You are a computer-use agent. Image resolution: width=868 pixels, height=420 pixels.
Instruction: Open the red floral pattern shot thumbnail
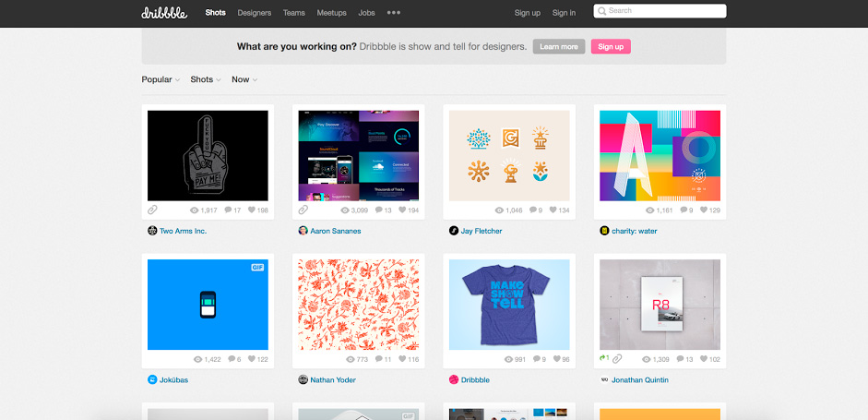(x=358, y=305)
